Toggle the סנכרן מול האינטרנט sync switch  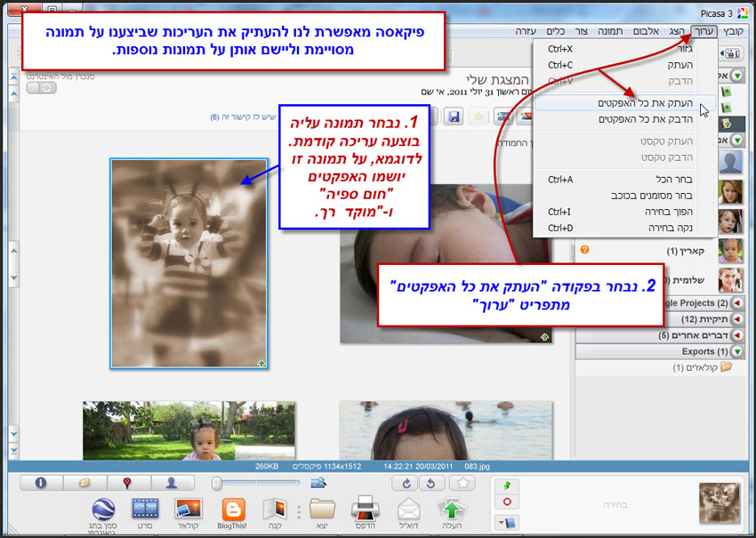pyautogui.click(x=42, y=88)
